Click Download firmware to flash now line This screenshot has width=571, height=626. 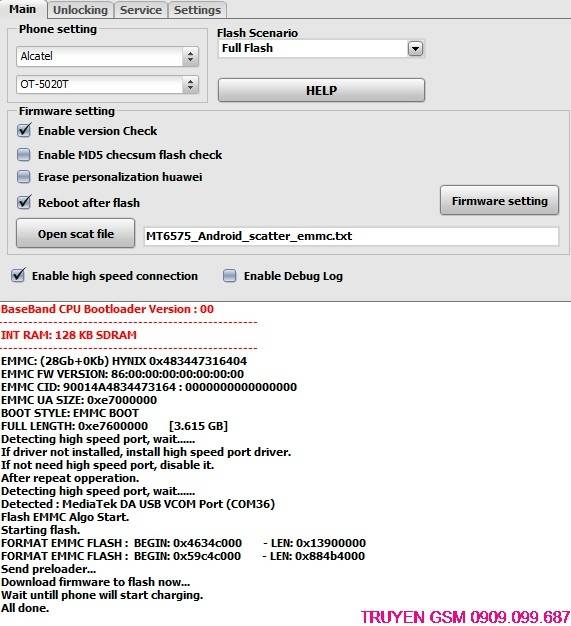point(95,582)
